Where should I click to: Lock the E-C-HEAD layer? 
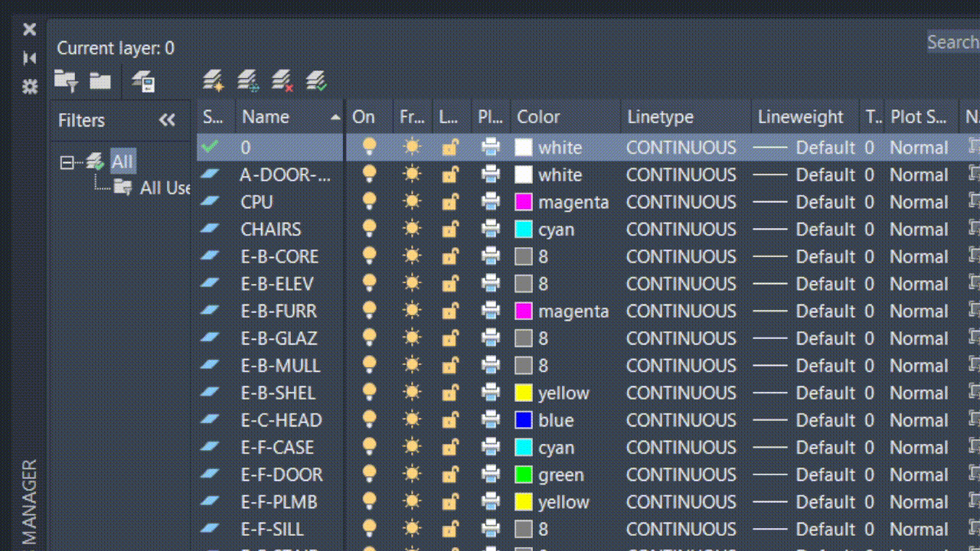click(x=450, y=420)
